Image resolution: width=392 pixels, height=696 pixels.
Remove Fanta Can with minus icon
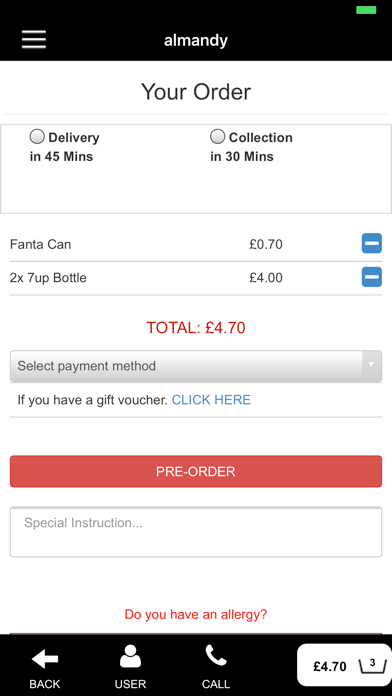coord(372,244)
